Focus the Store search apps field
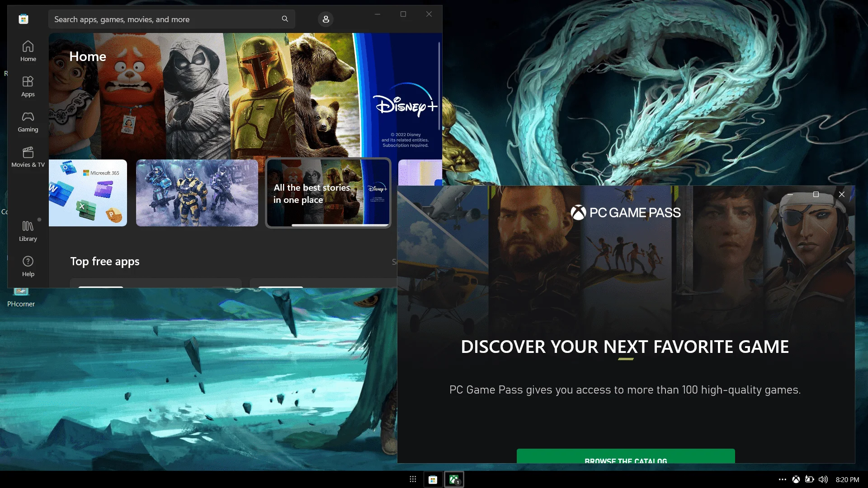 (172, 19)
